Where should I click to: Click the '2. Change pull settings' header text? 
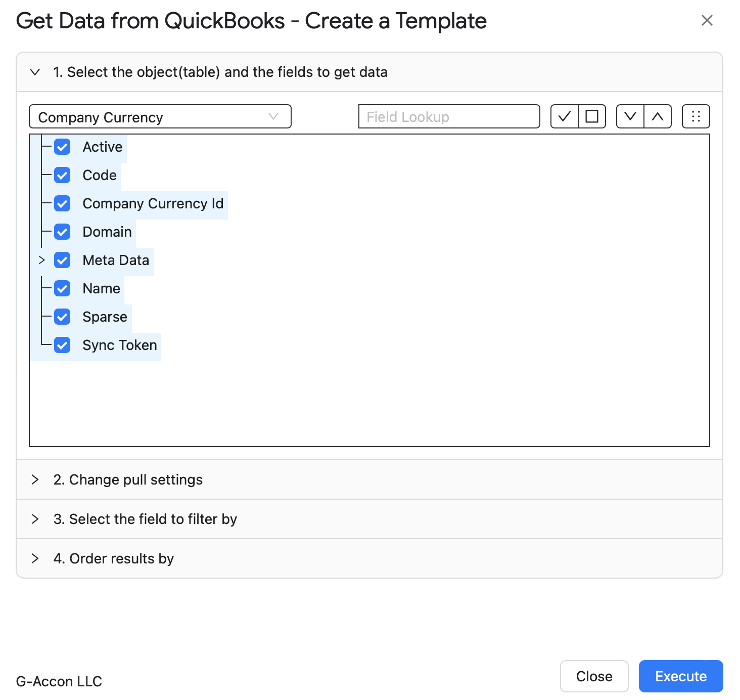[x=128, y=479]
